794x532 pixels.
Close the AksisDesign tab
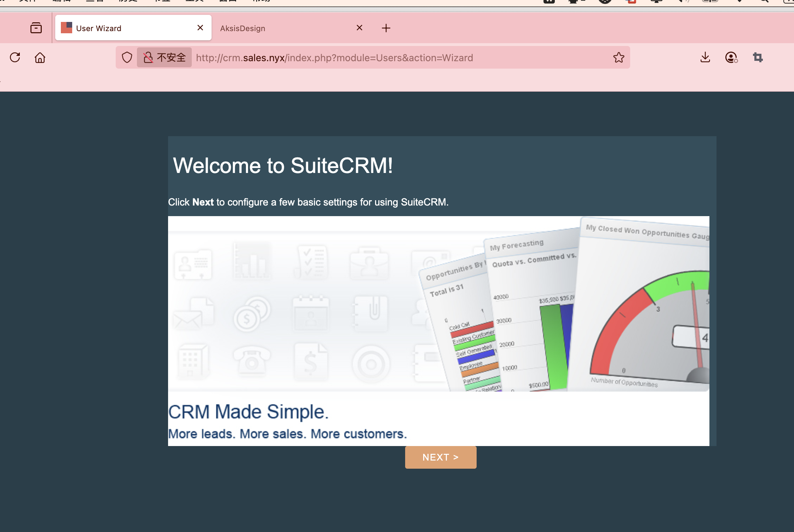(359, 28)
